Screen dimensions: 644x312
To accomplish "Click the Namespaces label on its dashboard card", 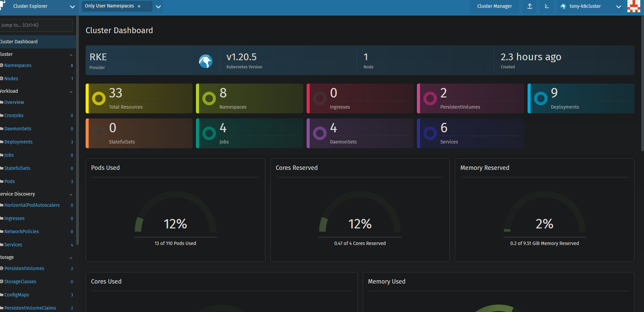I will pyautogui.click(x=233, y=107).
